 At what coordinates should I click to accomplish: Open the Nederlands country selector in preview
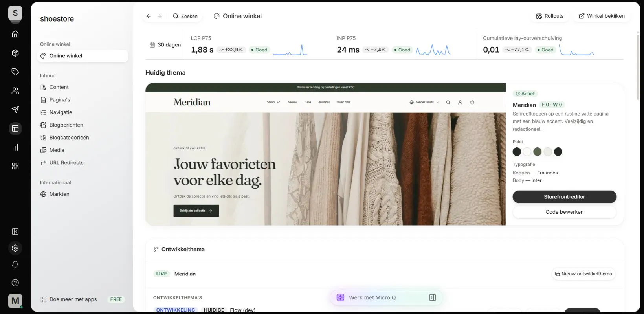(x=424, y=102)
